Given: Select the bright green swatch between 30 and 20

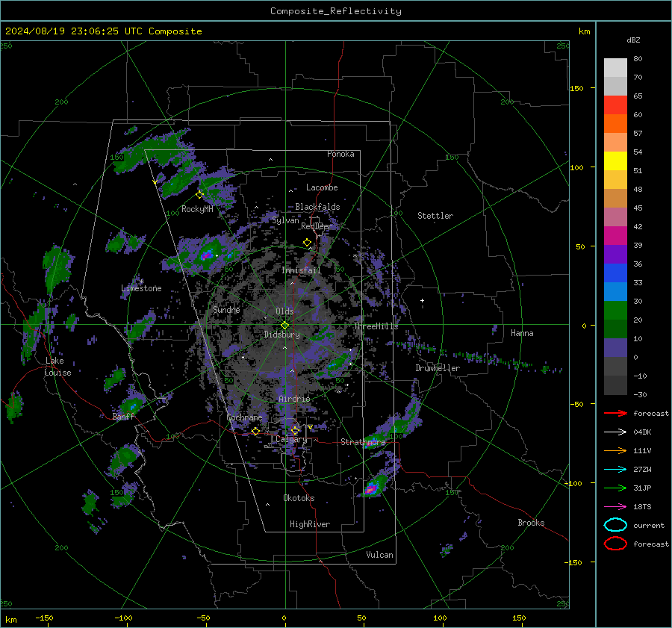Looking at the screenshot, I should click(615, 311).
